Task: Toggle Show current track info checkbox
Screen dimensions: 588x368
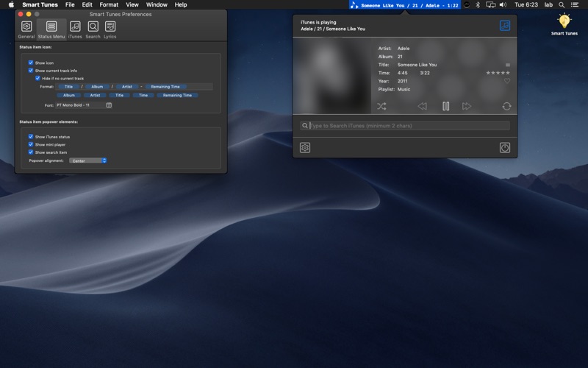Action: point(31,70)
